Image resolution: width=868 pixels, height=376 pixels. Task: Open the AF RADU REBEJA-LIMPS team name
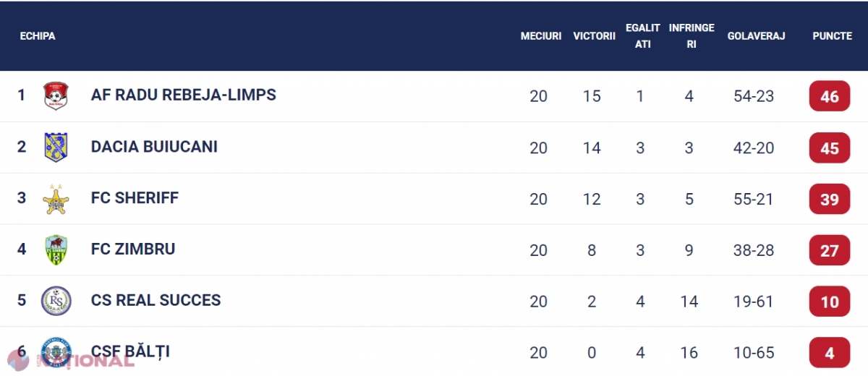183,95
